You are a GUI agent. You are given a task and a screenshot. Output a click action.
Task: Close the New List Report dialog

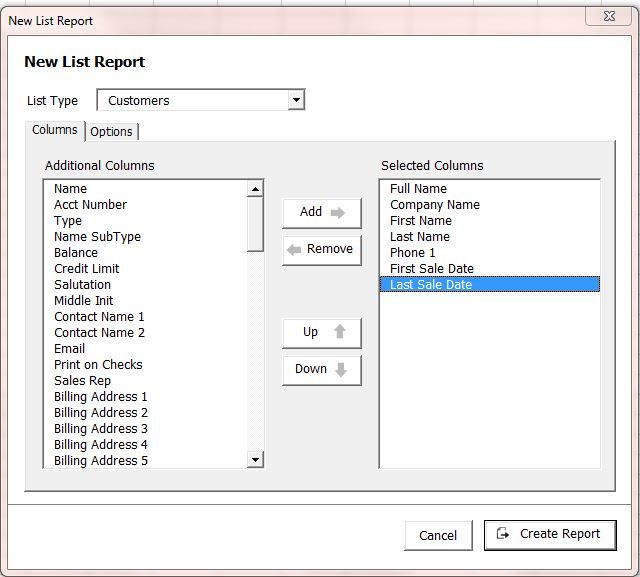click(609, 16)
